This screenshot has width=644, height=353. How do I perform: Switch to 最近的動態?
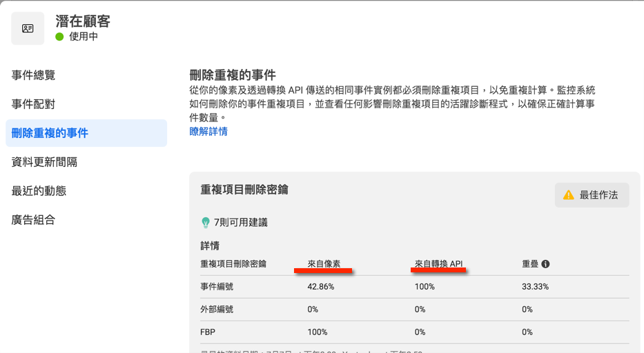(39, 191)
